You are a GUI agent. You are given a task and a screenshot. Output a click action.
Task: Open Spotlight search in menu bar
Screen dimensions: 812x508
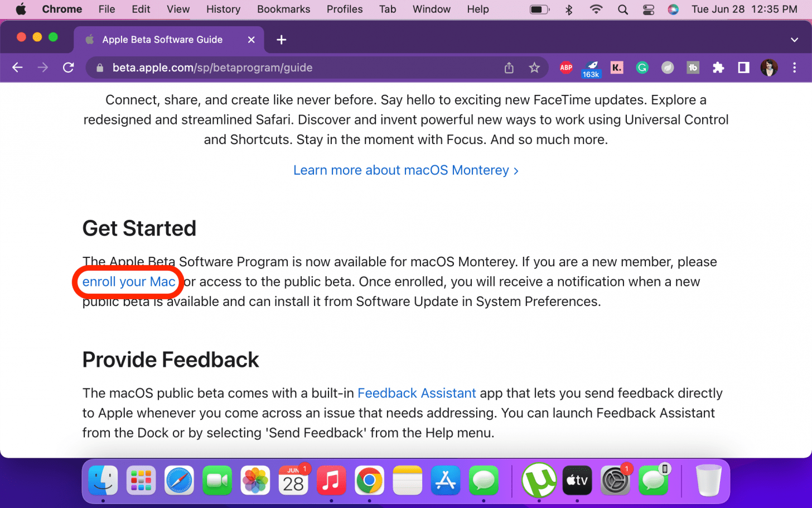[x=623, y=9]
